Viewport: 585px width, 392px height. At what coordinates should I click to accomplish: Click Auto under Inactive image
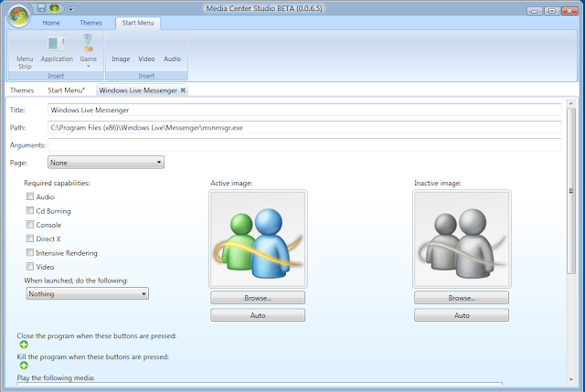(x=462, y=315)
